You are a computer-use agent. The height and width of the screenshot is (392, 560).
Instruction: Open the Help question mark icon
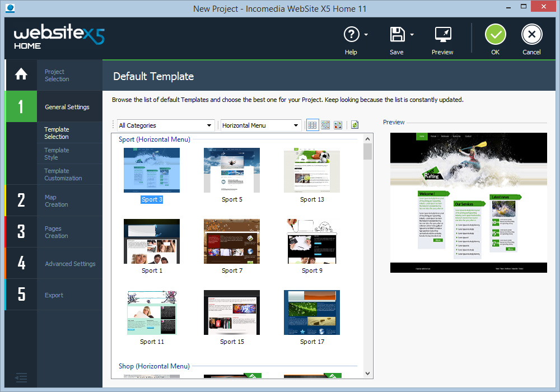(352, 35)
